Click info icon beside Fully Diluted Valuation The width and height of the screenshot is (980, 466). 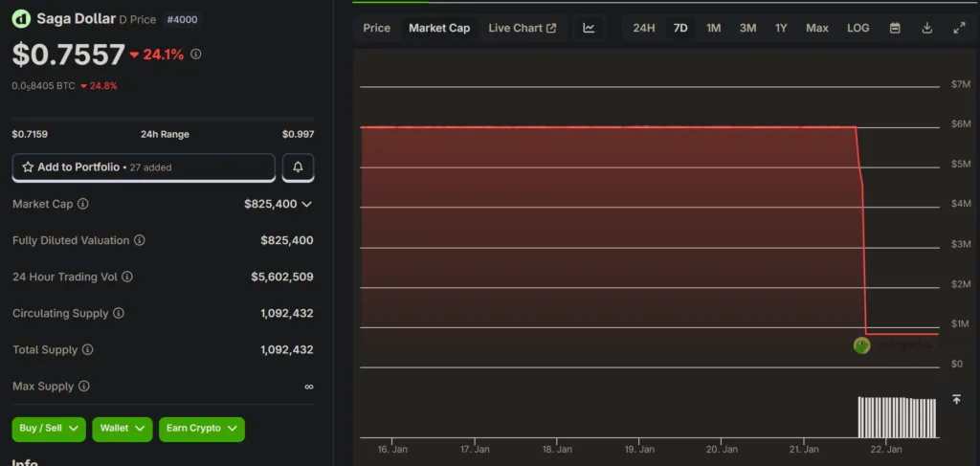140,240
